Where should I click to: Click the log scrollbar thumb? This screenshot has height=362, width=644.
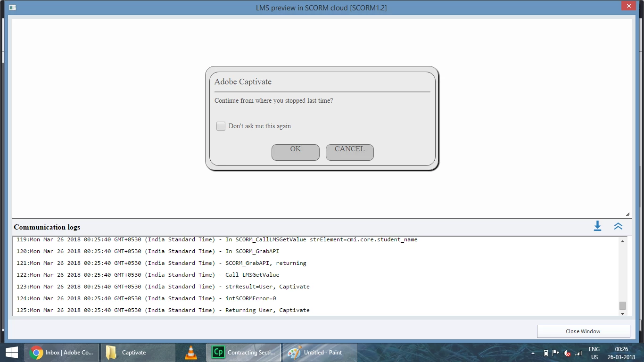pos(622,305)
